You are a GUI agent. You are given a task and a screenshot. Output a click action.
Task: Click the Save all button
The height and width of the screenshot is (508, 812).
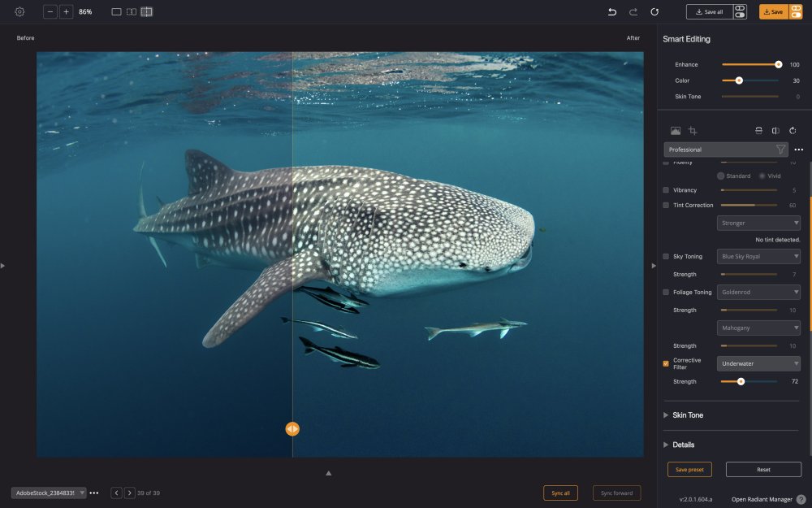pyautogui.click(x=710, y=11)
